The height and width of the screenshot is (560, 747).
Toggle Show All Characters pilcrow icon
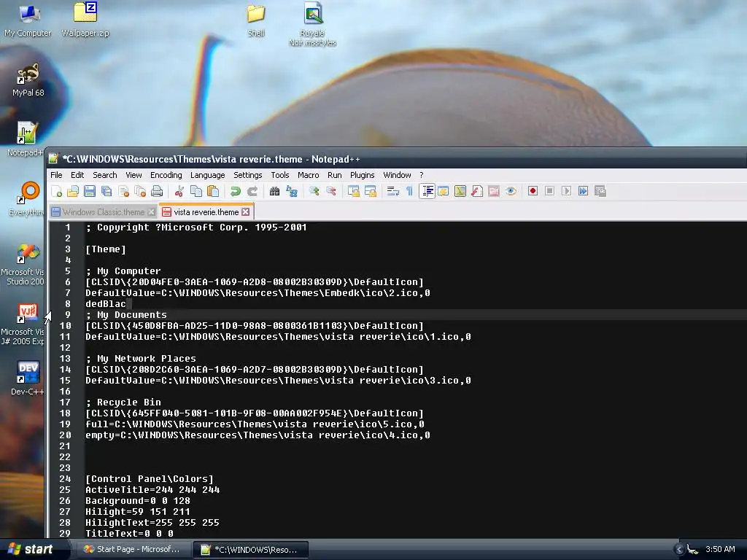click(409, 192)
